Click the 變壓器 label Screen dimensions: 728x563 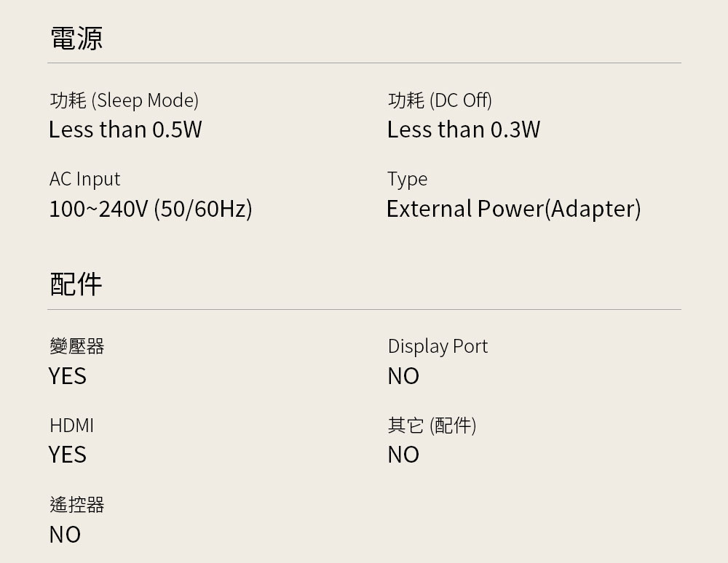77,346
